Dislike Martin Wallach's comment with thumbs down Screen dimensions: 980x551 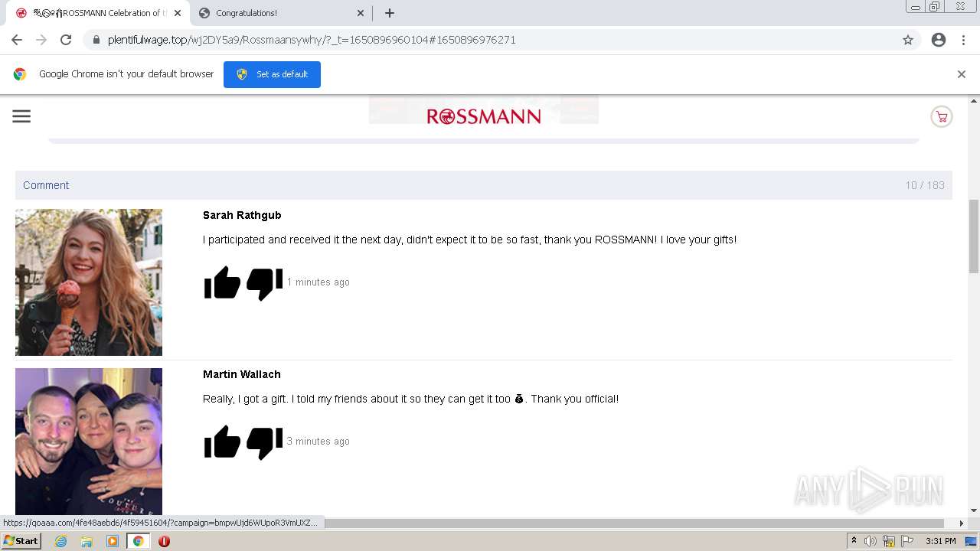point(265,443)
